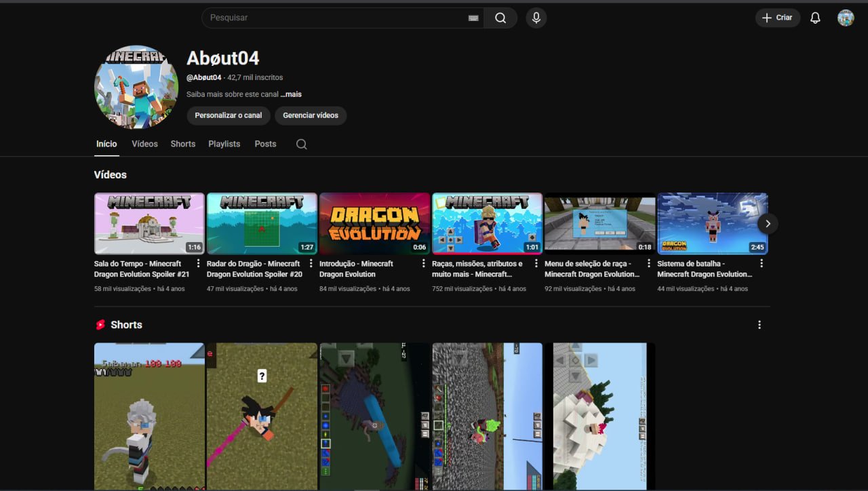Open options for Radar do Dragão video
The height and width of the screenshot is (491, 868).
coord(311,264)
